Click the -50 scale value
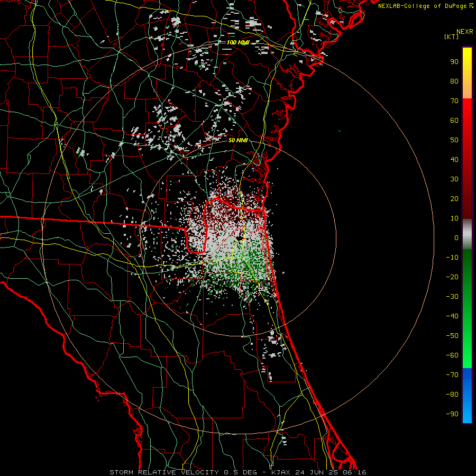 [x=452, y=336]
